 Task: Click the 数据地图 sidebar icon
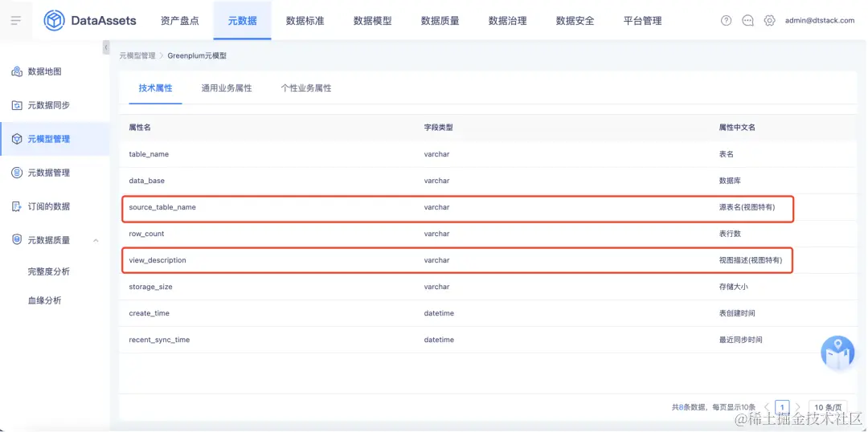click(17, 71)
